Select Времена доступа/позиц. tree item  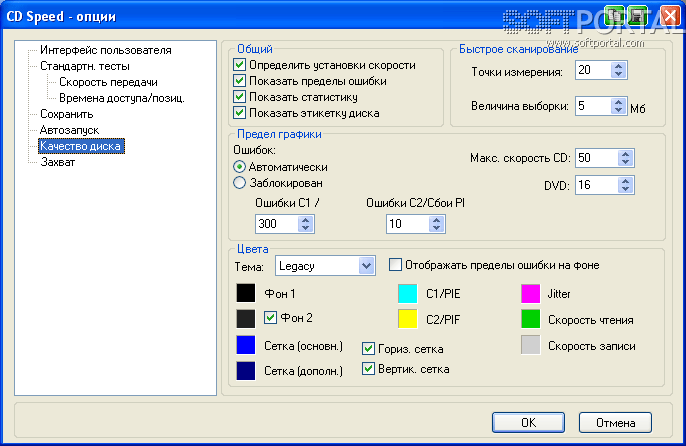(122, 98)
